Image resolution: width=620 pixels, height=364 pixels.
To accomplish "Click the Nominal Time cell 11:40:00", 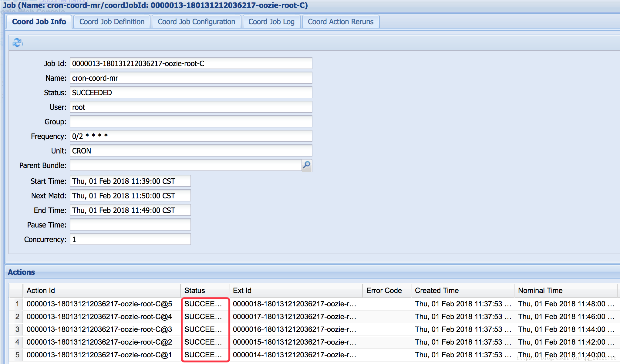I will tap(566, 355).
